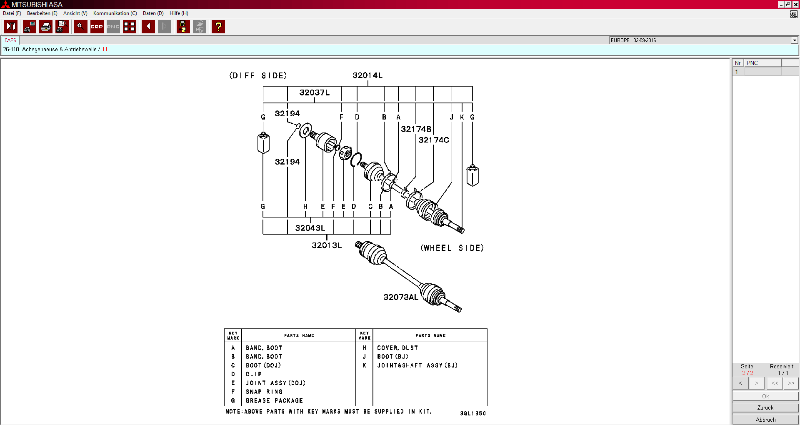Open the Hilfe menu
This screenshot has height=425, width=800.
click(179, 13)
